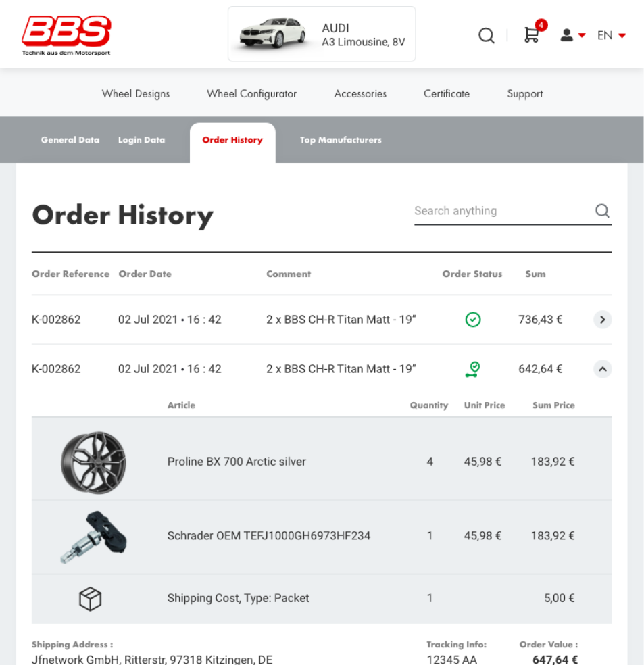Open the header search icon

(487, 36)
